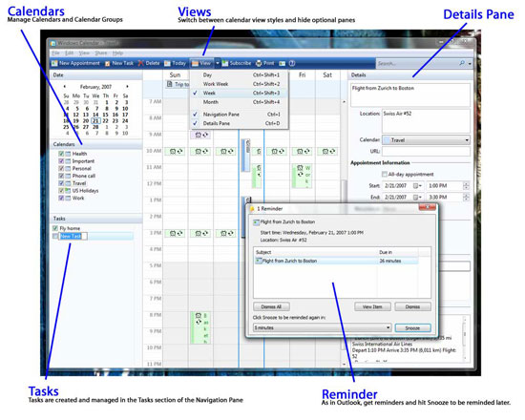The width and height of the screenshot is (525, 420).
Task: Adjust the End time 3:30 PM stepper
Action: click(x=466, y=198)
